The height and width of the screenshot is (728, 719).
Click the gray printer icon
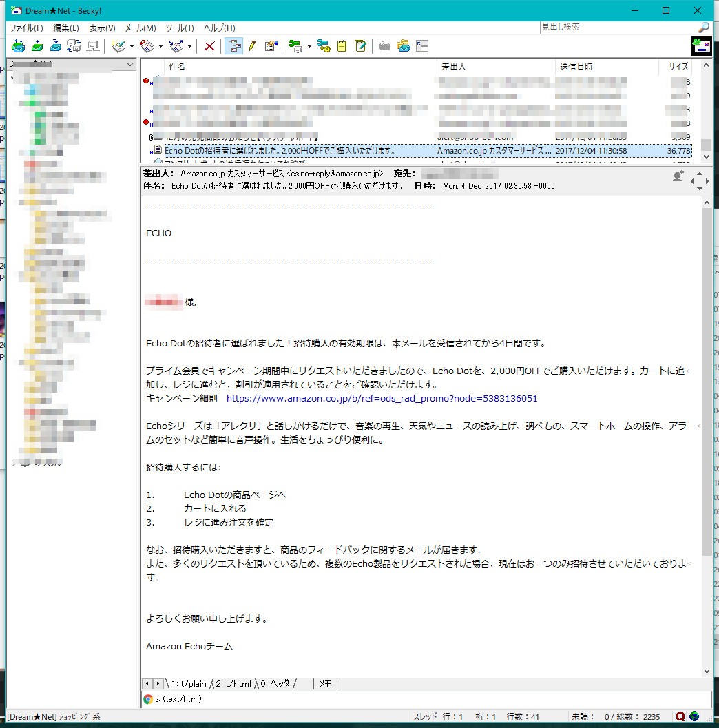[385, 46]
